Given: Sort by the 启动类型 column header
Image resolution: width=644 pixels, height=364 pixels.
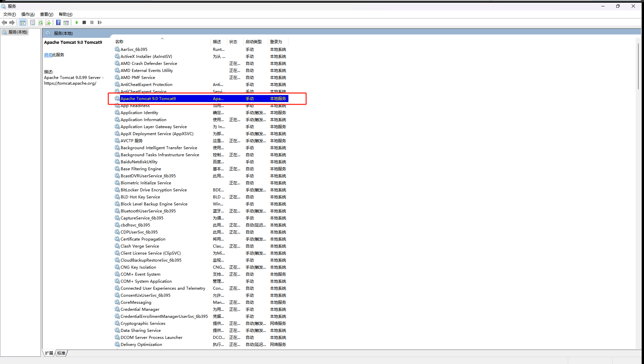Looking at the screenshot, I should coord(253,42).
